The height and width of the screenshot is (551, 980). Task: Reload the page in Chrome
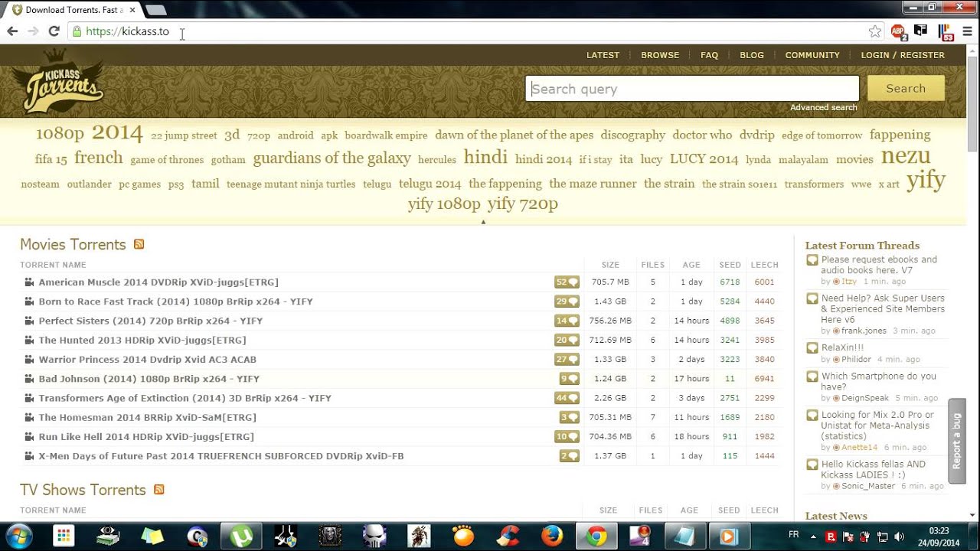coord(54,31)
